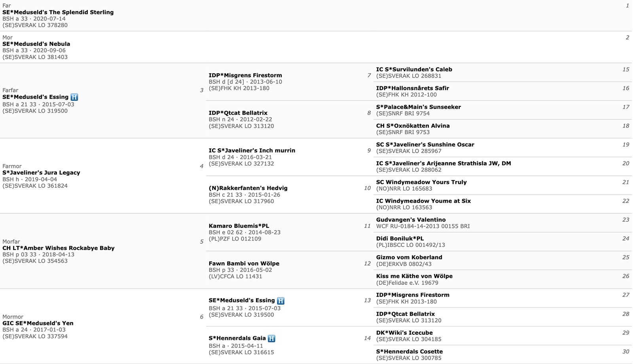This screenshot has height=364, width=633.
Task: Open CH LT*Amber Wishes Rockabye Baby
Action: (59, 248)
